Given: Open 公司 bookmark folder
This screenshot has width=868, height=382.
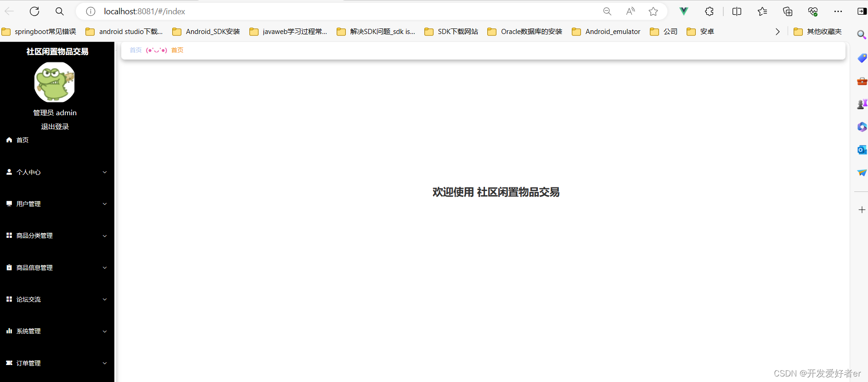Looking at the screenshot, I should tap(664, 32).
